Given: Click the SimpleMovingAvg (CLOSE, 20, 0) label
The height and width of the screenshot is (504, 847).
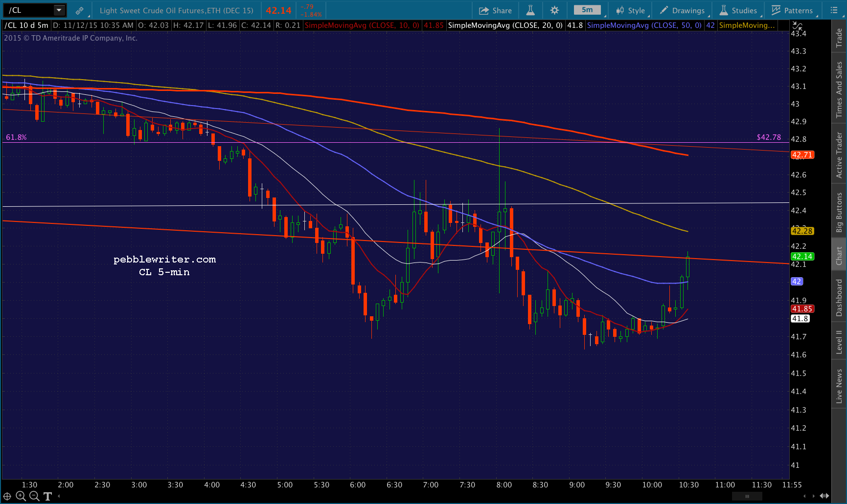Looking at the screenshot, I should (505, 25).
